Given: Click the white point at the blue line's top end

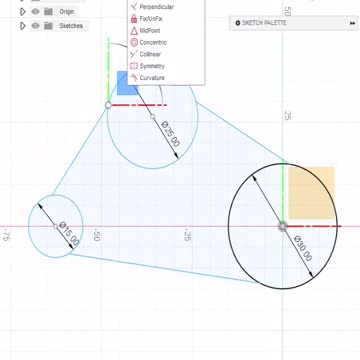Looking at the screenshot, I should click(108, 105).
